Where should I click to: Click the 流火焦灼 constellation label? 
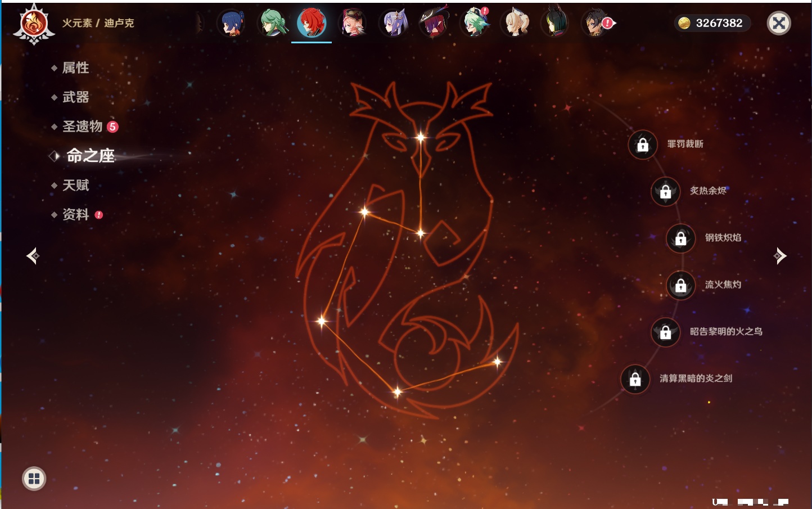[723, 285]
